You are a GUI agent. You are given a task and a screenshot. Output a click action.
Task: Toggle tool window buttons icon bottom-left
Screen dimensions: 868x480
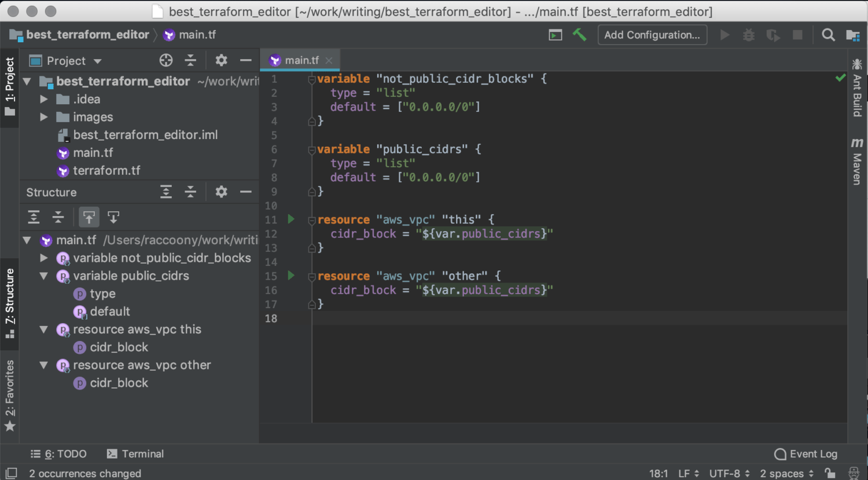(11, 472)
